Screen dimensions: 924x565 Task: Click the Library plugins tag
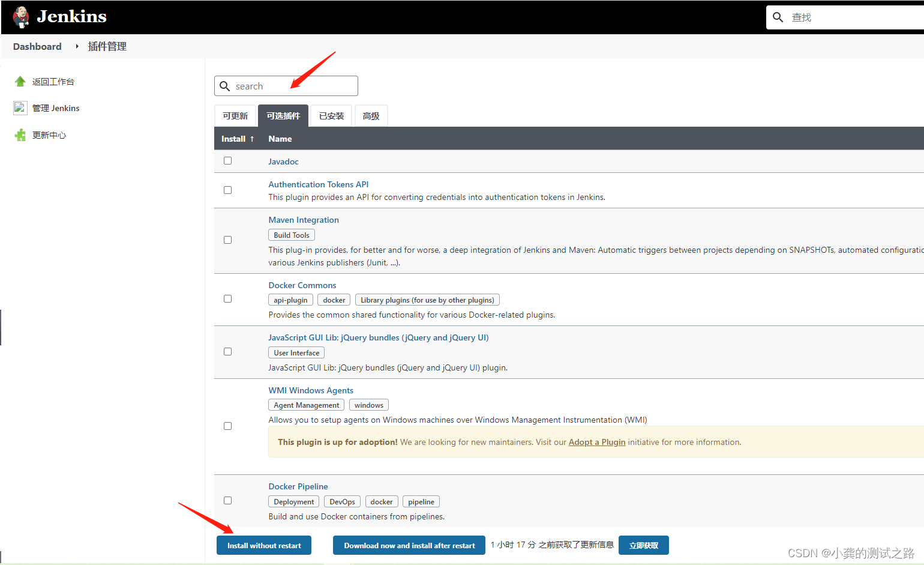point(427,300)
